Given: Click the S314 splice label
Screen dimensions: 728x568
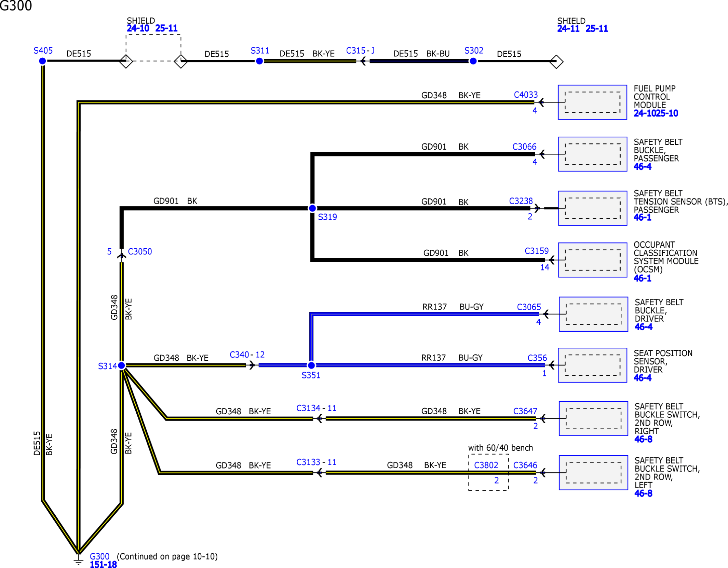Looking at the screenshot, I should (107, 366).
